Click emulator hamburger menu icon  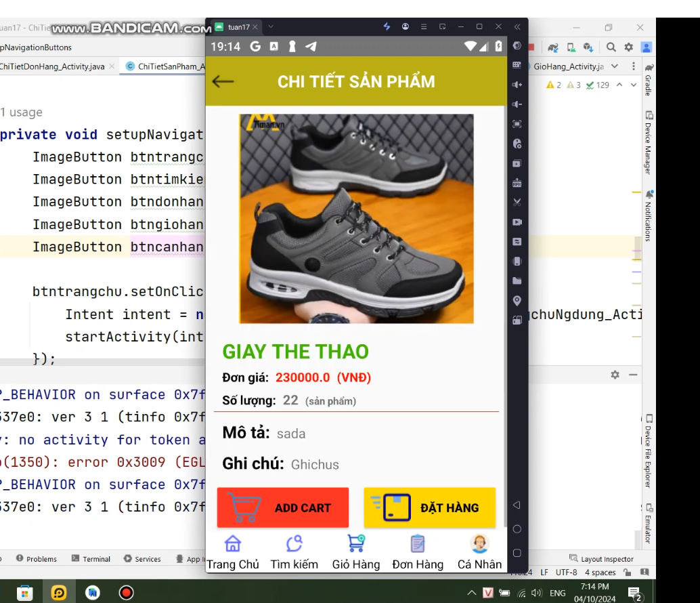pos(424,27)
